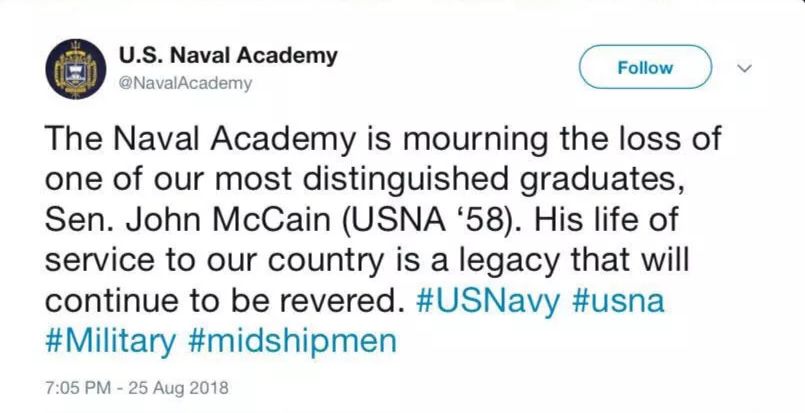
Task: Click the U.S. Naval Academy crest avatar
Action: (73, 69)
